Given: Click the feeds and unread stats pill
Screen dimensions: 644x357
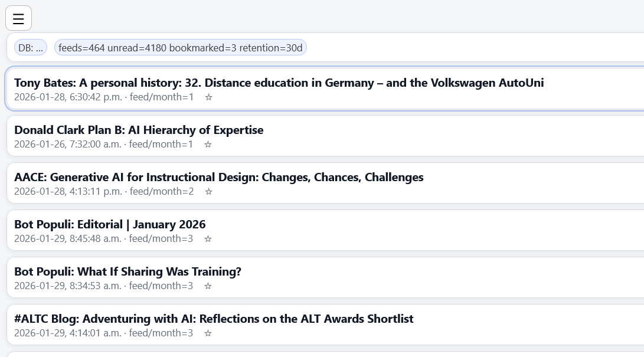Looking at the screenshot, I should (x=181, y=48).
